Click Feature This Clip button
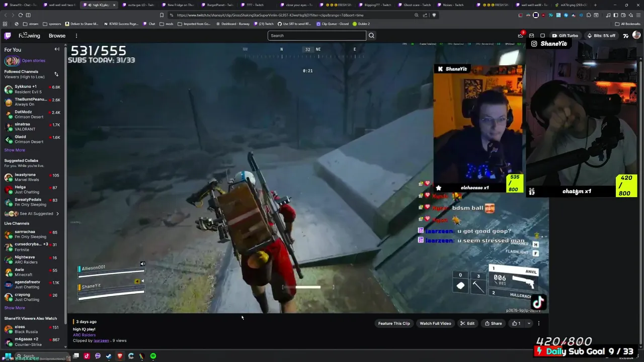 [394, 323]
